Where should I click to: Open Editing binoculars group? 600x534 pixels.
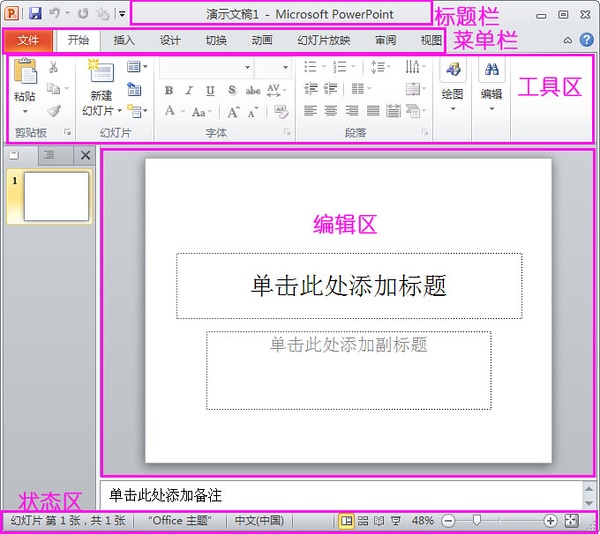click(492, 85)
